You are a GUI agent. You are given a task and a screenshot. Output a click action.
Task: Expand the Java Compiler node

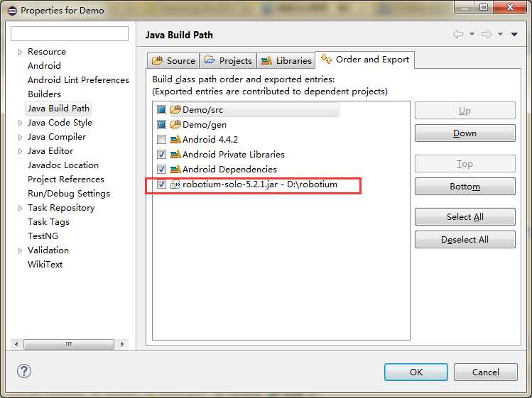tap(20, 137)
